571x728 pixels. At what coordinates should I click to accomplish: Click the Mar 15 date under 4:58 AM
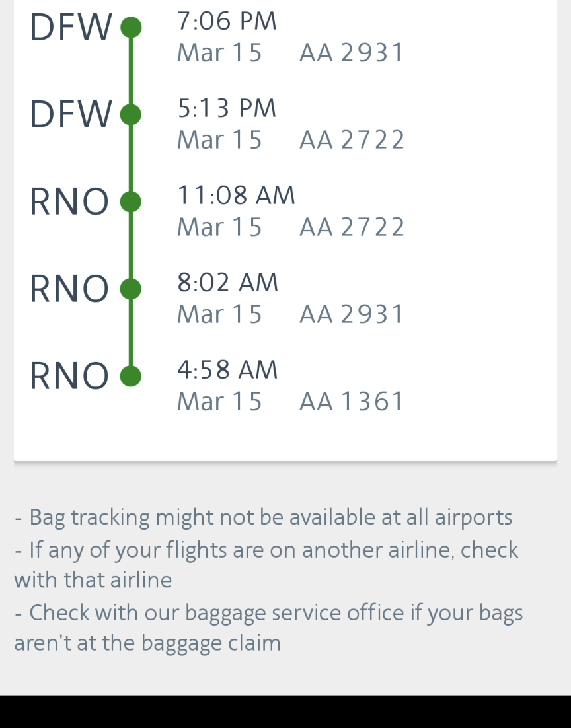(x=219, y=402)
